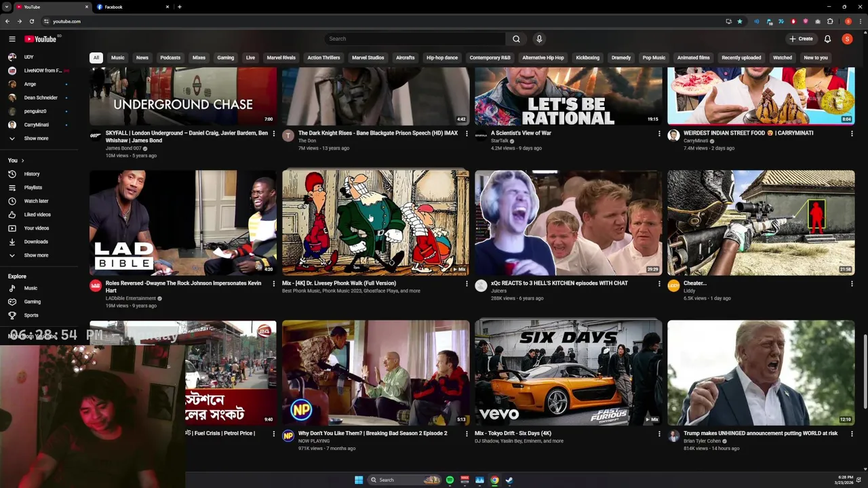The width and height of the screenshot is (868, 488).
Task: Click Windows taskbar Search box
Action: coord(404,480)
